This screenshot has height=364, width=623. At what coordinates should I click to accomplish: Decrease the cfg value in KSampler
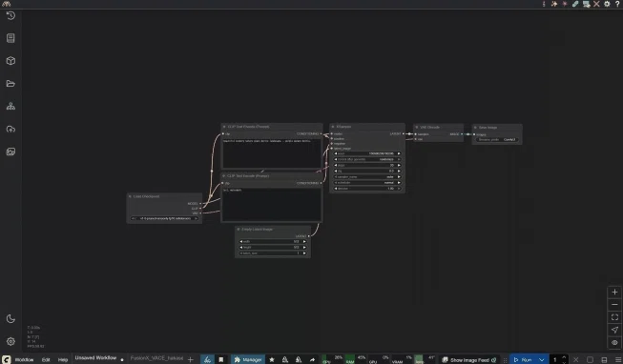click(336, 172)
